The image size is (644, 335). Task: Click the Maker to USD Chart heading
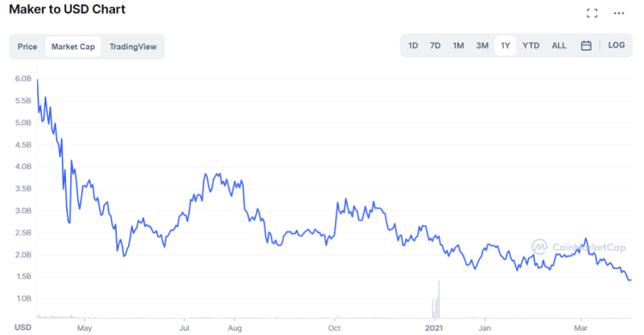(67, 9)
